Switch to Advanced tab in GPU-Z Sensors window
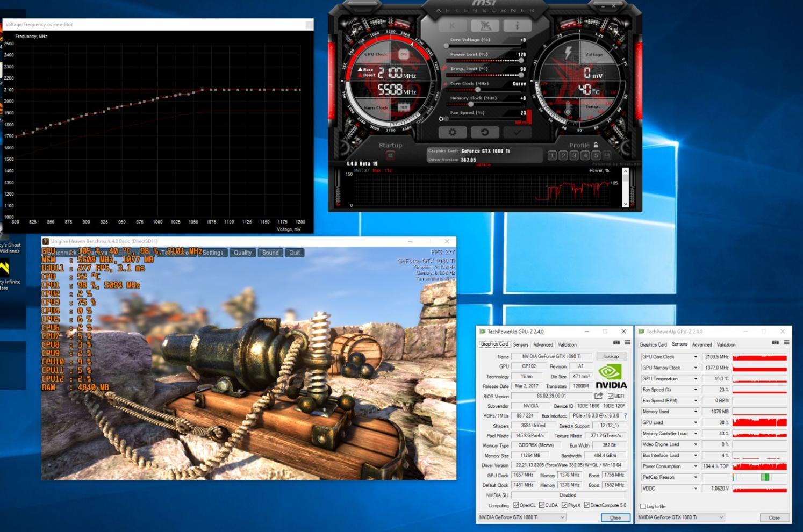 pos(701,344)
